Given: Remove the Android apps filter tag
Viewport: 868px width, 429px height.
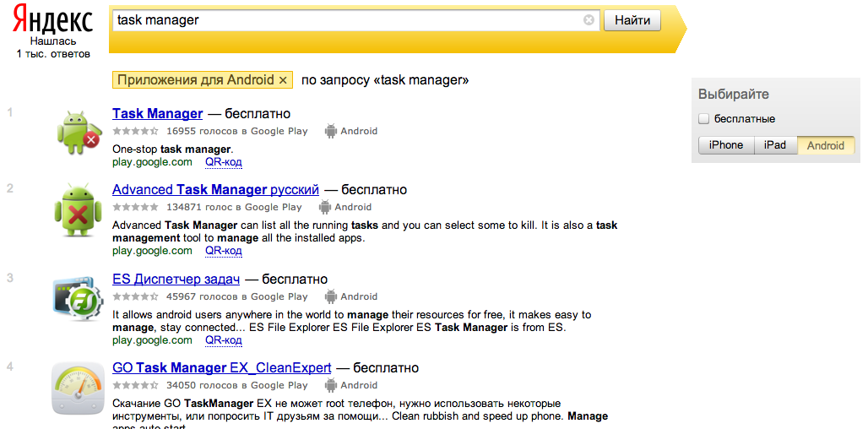Looking at the screenshot, I should pos(283,80).
